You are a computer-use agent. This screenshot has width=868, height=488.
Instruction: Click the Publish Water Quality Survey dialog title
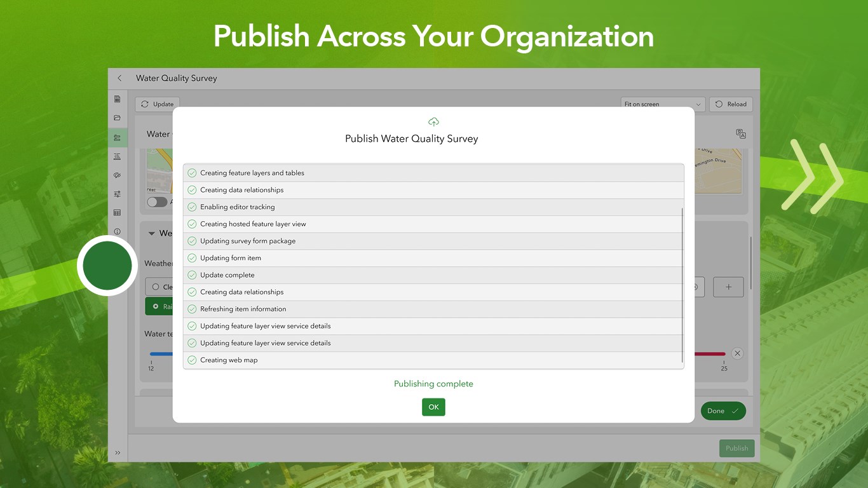pos(412,139)
